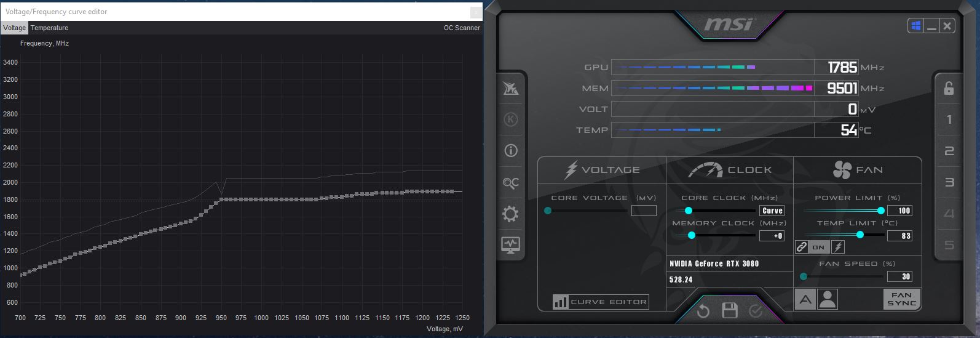The height and width of the screenshot is (338, 980).
Task: Click the fan speed 30 field
Action: [x=900, y=276]
